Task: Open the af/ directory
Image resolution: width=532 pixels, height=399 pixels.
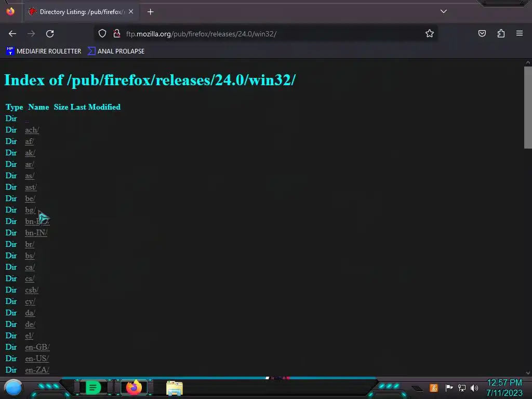Action: coord(30,141)
